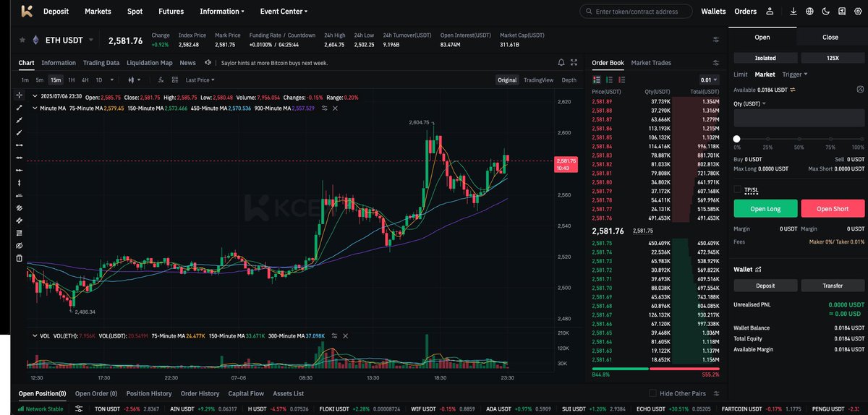Toggle dark mode moon icon
This screenshot has height=415, width=868.
tap(825, 12)
